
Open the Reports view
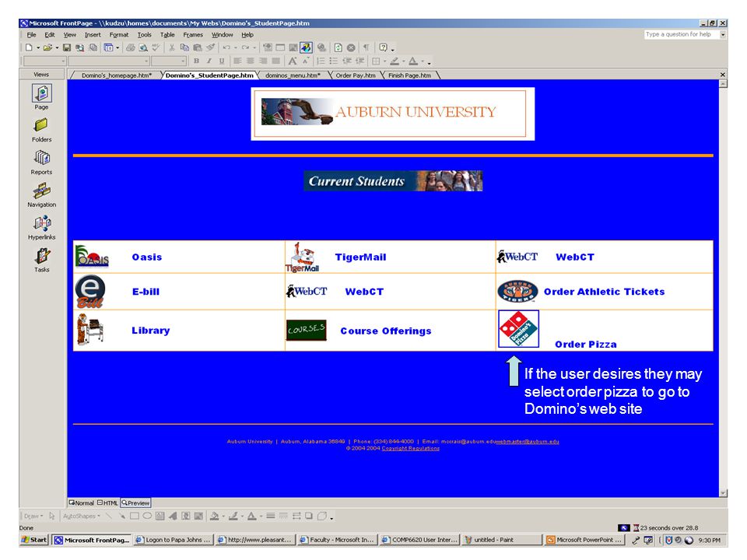(x=41, y=163)
